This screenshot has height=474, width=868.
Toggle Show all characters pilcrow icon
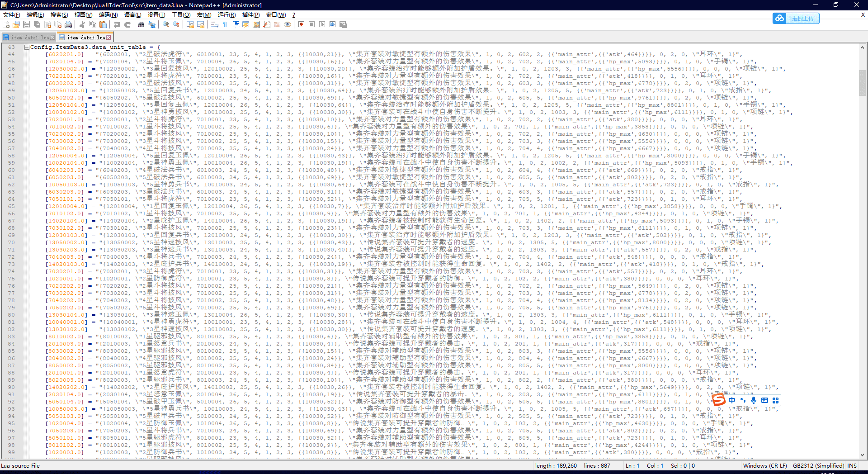point(225,24)
